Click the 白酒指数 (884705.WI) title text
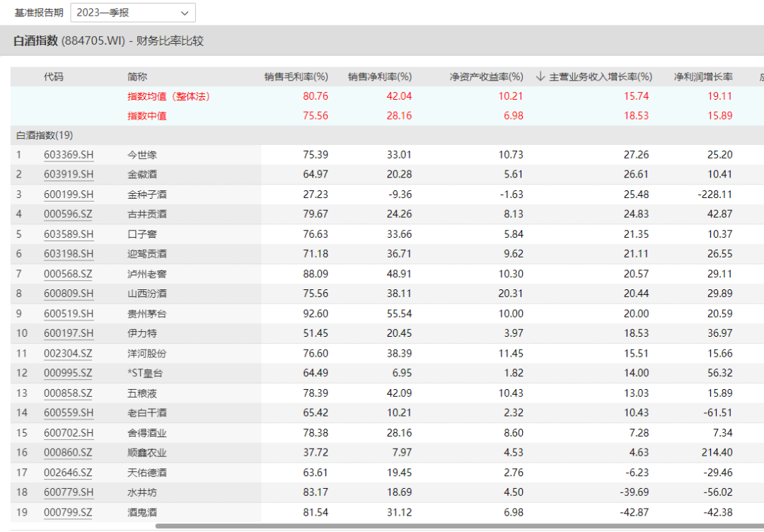The height and width of the screenshot is (532, 764). (69, 41)
